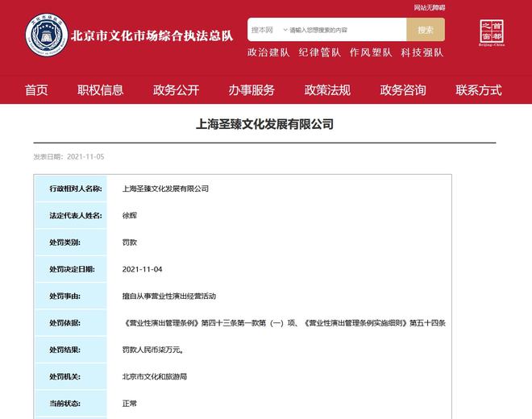This screenshot has width=532, height=419.
Task: Click the 处罚决定日期 row label
Action: tap(72, 269)
